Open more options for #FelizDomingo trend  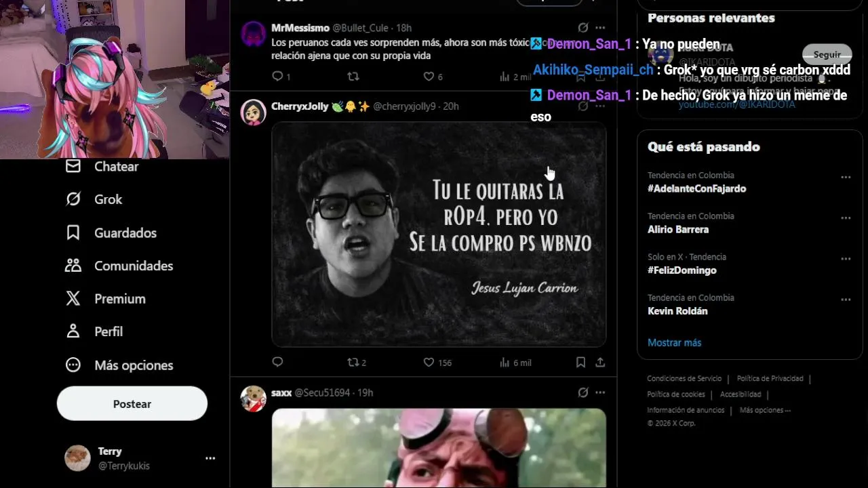coord(846,258)
